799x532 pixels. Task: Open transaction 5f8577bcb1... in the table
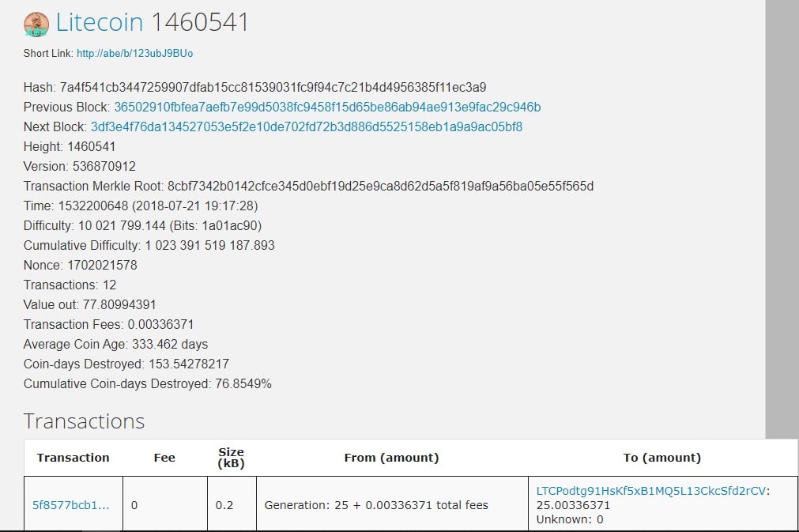(71, 505)
